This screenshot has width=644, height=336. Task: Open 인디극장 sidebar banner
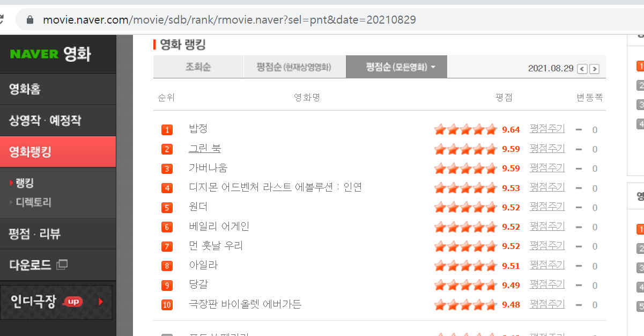[x=56, y=302]
